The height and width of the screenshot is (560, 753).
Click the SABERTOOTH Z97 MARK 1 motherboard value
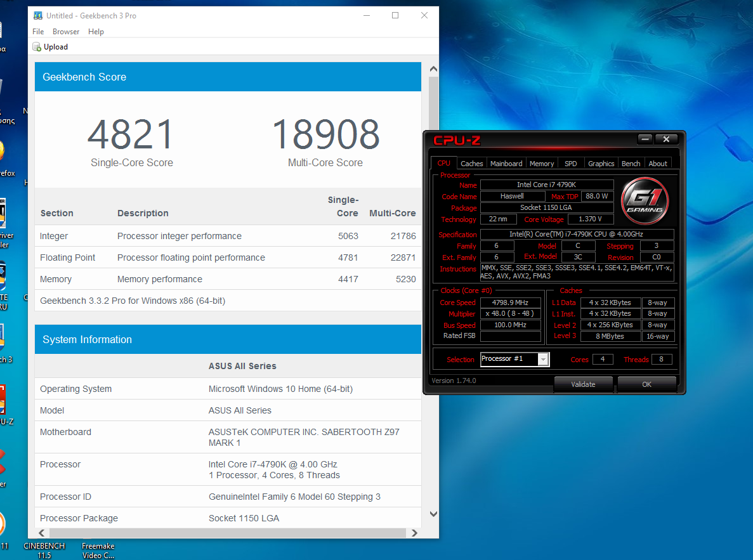click(303, 437)
